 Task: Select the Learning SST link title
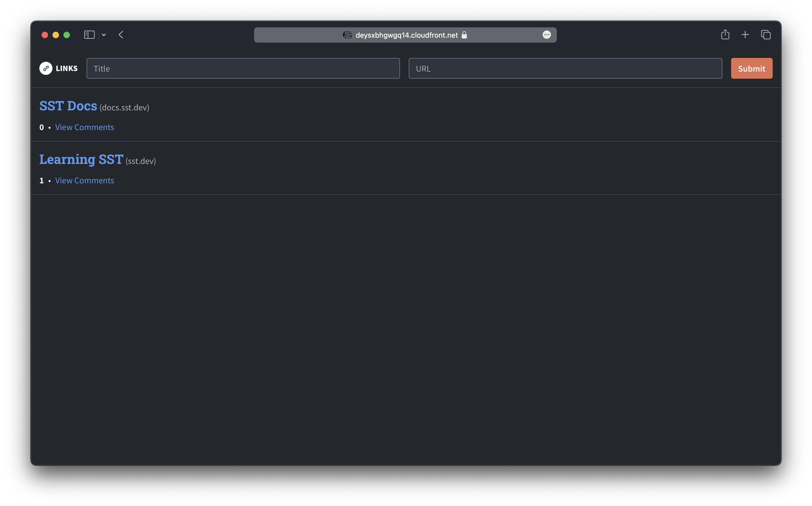click(81, 158)
